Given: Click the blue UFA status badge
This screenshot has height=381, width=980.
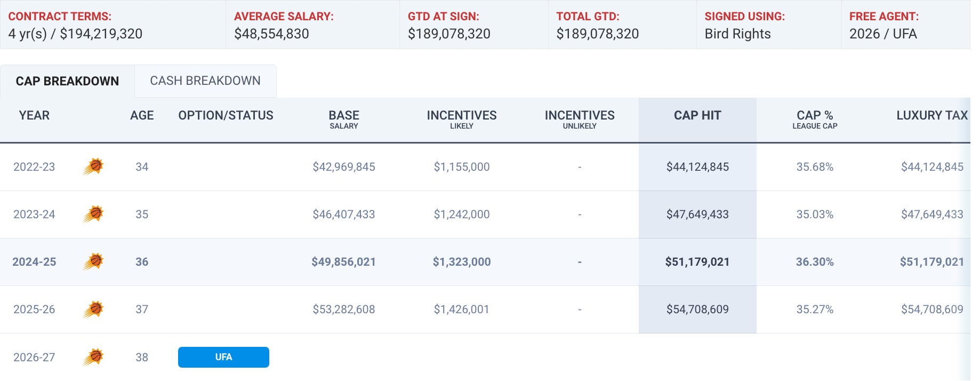Looking at the screenshot, I should [223, 357].
